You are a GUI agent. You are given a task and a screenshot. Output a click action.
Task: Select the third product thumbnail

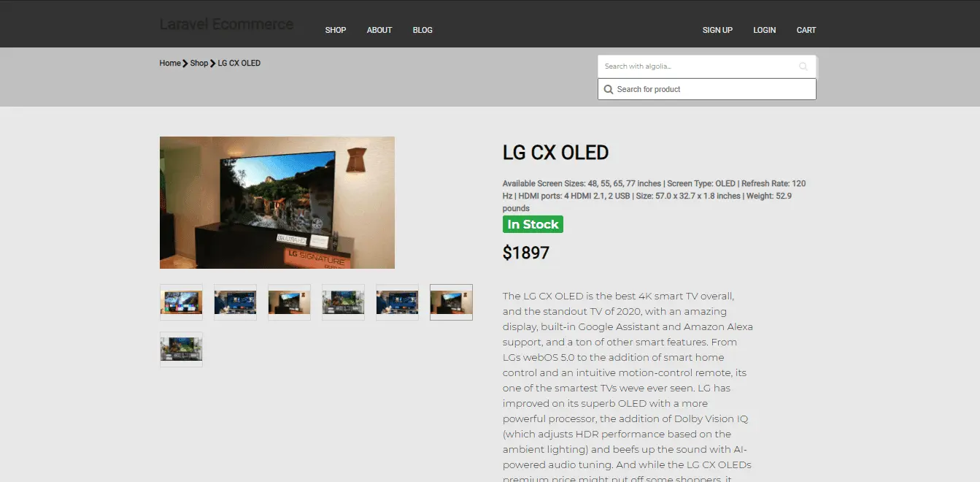coord(289,302)
